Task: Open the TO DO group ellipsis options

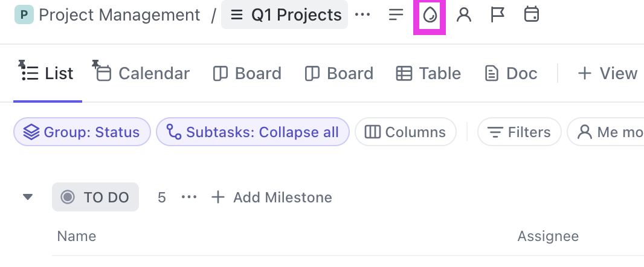Action: [189, 197]
